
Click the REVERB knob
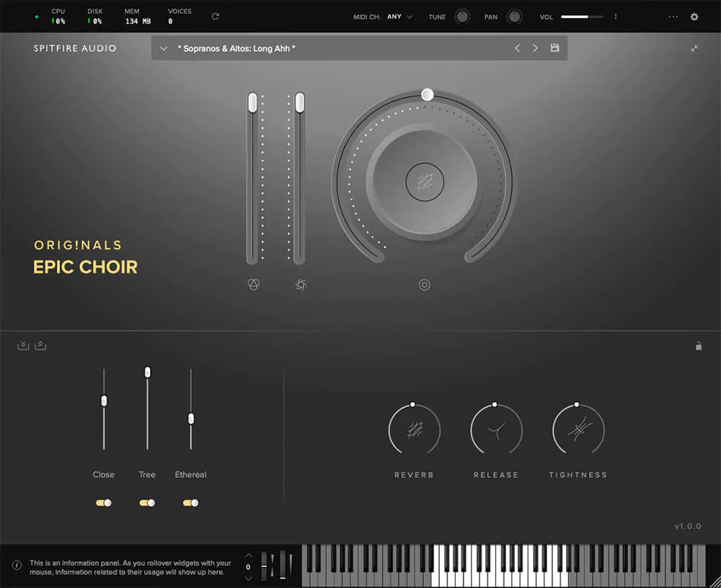[415, 430]
